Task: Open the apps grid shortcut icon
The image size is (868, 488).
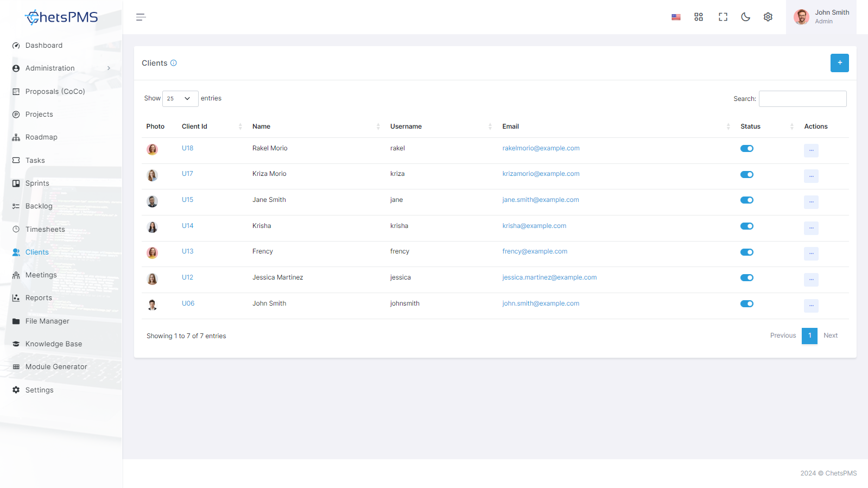Action: (x=699, y=17)
